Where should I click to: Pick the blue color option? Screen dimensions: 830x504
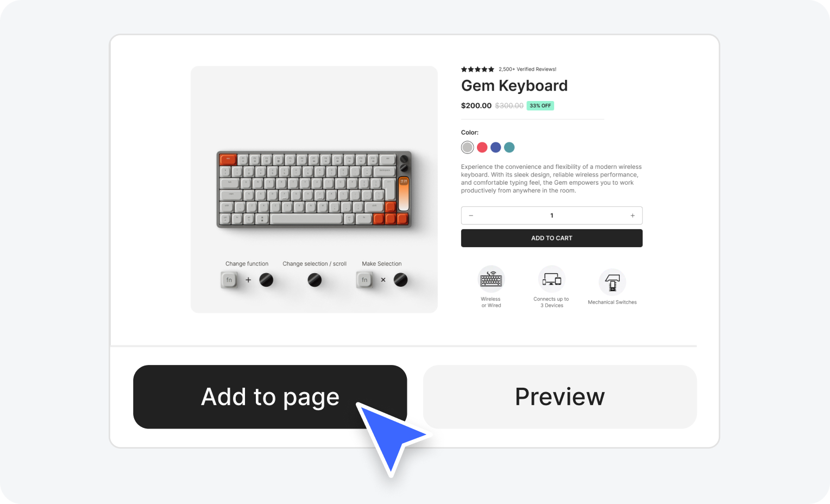(495, 147)
